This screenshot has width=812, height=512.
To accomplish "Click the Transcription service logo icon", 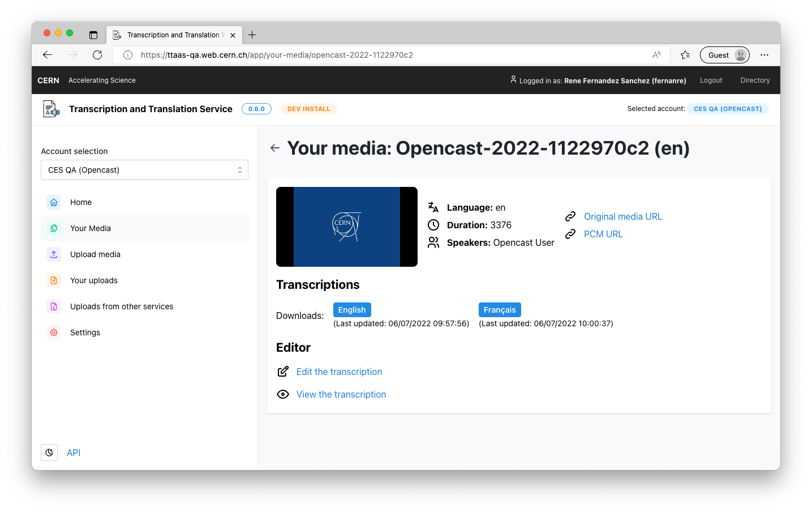I will [51, 109].
